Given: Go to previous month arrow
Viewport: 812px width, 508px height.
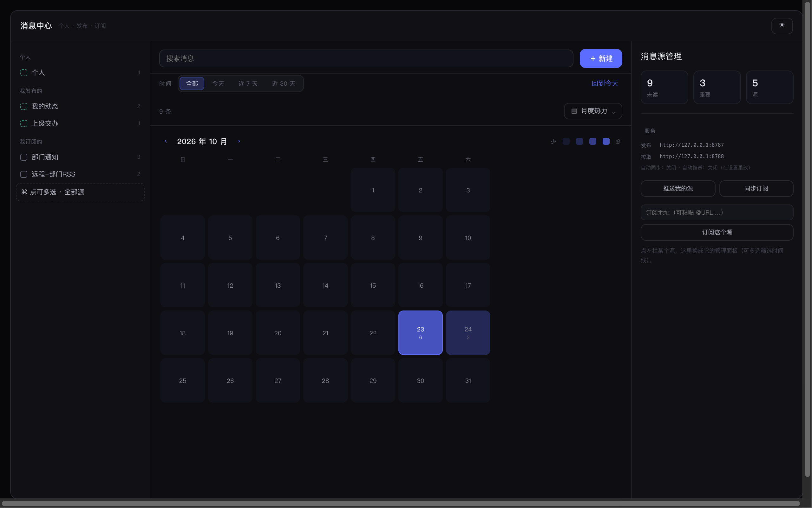Looking at the screenshot, I should point(166,141).
